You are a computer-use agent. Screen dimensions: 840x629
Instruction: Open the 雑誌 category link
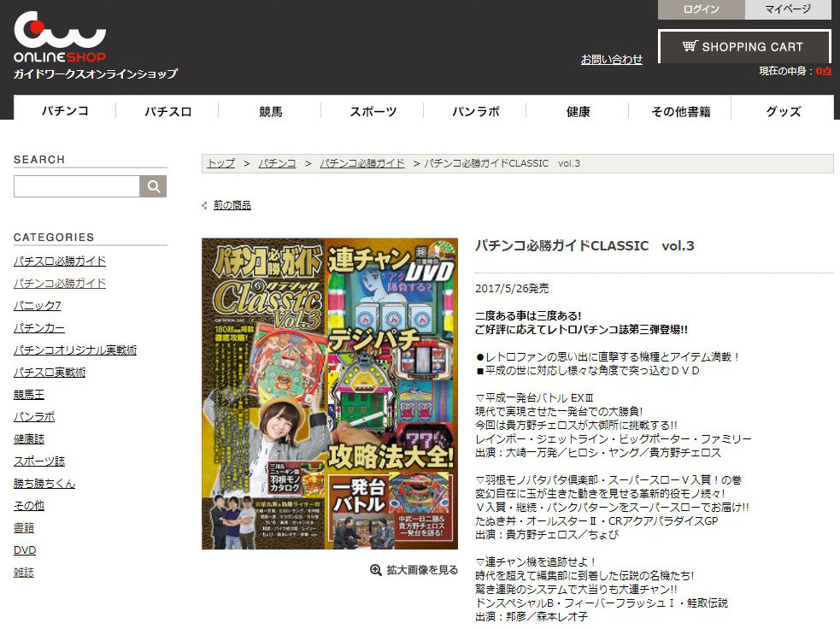(x=24, y=573)
